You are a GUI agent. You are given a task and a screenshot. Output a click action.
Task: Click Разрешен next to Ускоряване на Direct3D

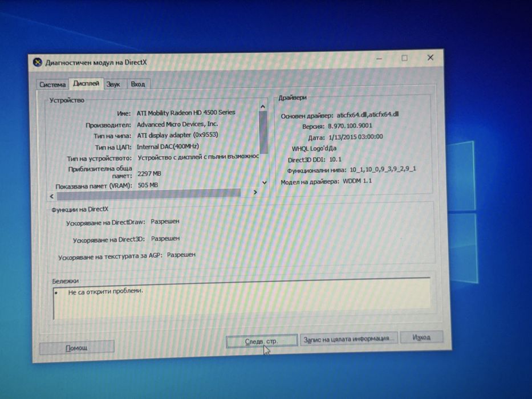[165, 238]
